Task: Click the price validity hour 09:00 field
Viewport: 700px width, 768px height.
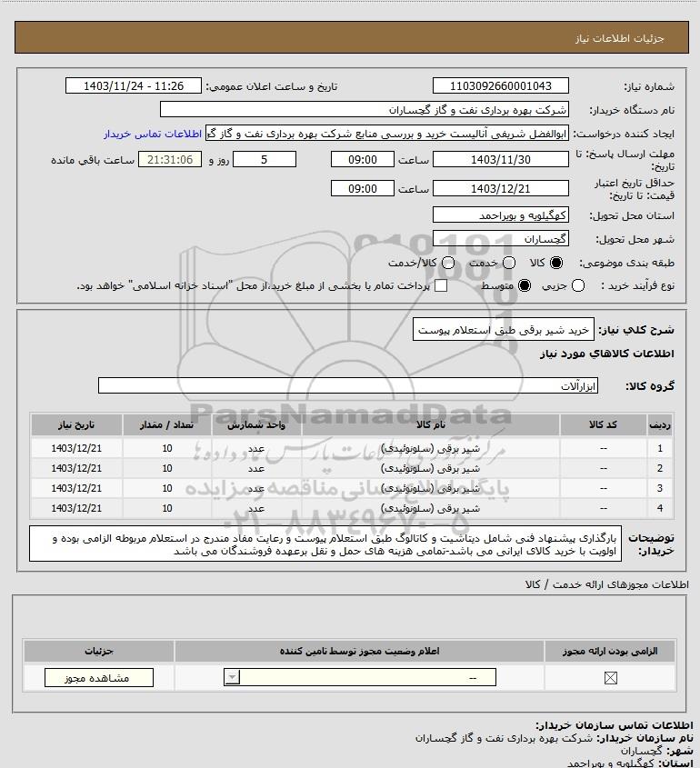Action: [x=363, y=188]
